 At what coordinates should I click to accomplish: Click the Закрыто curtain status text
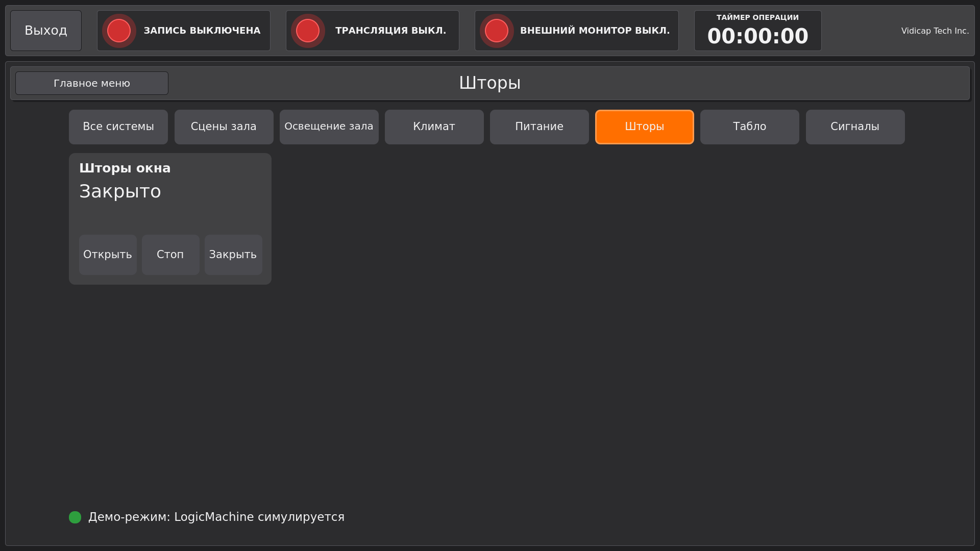click(120, 192)
